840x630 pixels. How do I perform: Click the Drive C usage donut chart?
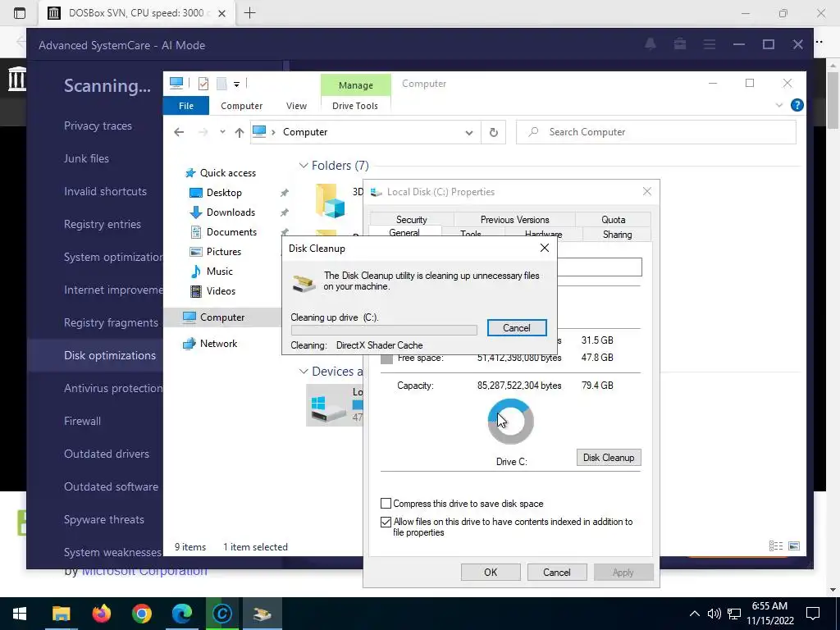[x=510, y=422]
